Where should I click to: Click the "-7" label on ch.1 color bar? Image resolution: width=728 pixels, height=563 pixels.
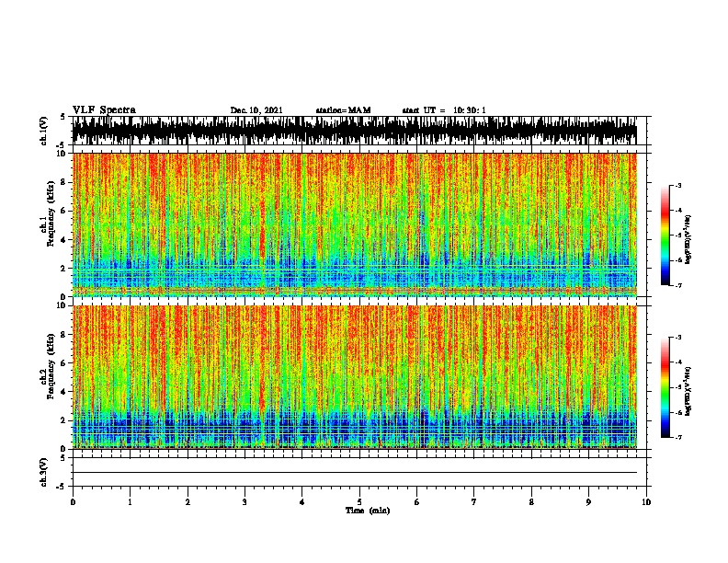point(677,285)
